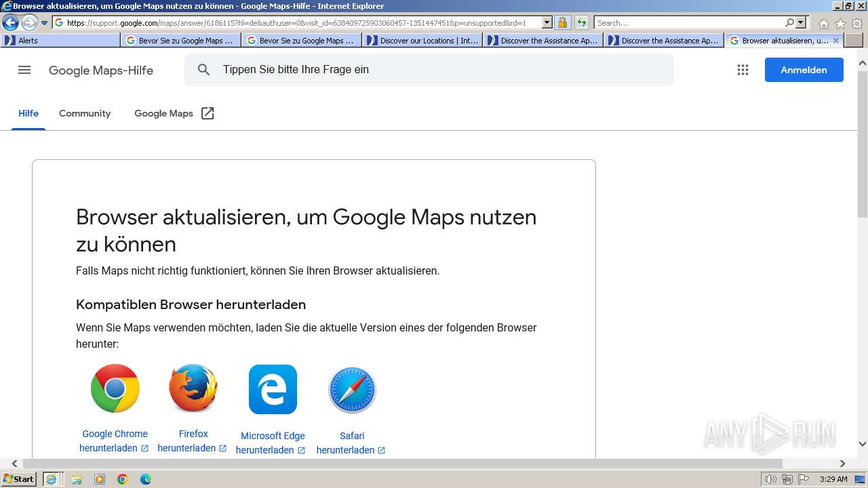Open the hamburger main menu
Viewport: 868px width, 488px height.
coord(24,70)
